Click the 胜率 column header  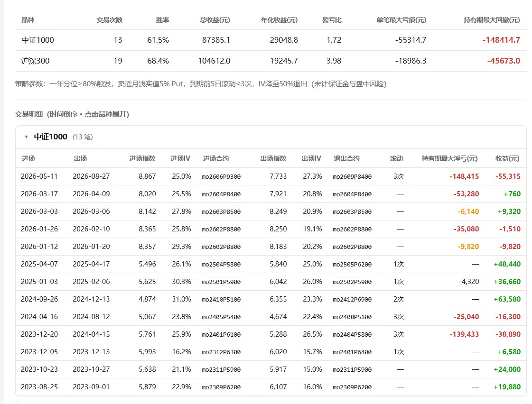click(162, 20)
